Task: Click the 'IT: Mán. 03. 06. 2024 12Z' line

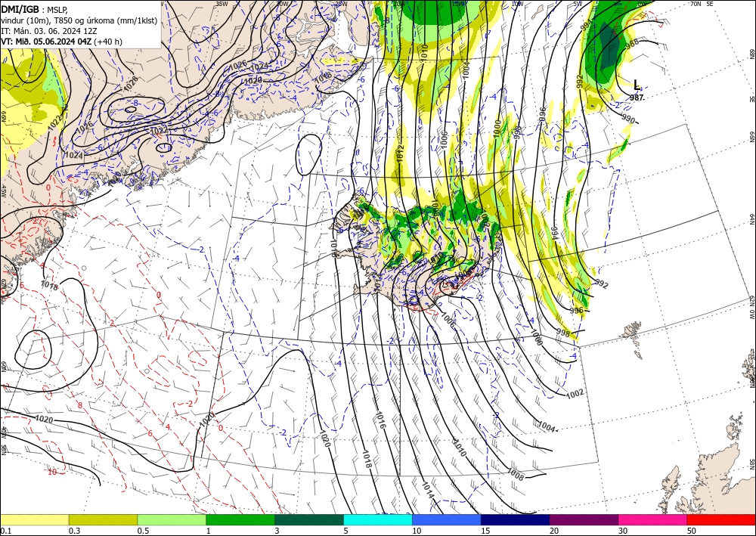Action: point(49,31)
